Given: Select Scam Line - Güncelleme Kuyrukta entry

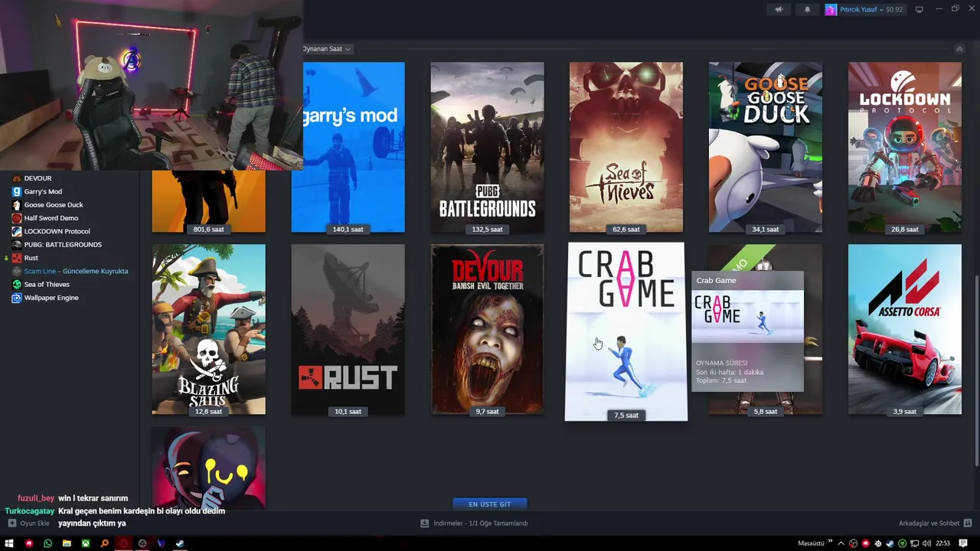Looking at the screenshot, I should click(x=76, y=271).
